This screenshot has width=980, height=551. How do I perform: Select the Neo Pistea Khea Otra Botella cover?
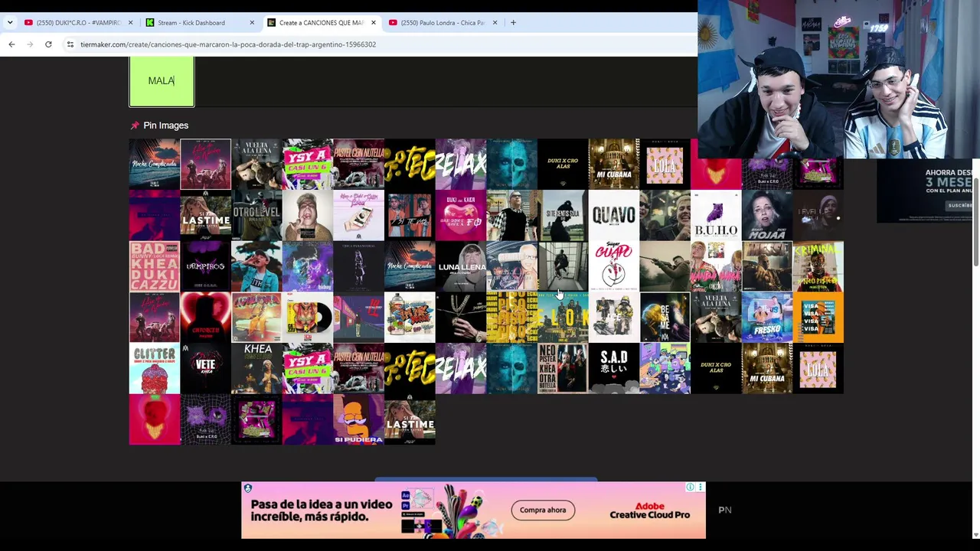coord(563,368)
